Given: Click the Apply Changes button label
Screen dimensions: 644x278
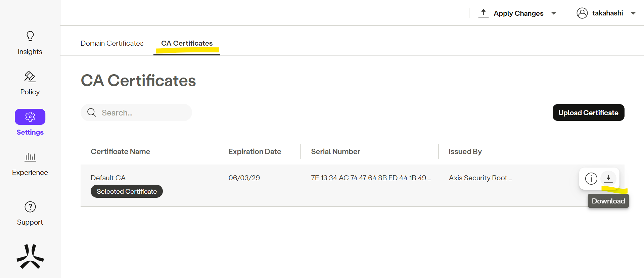Looking at the screenshot, I should 518,13.
